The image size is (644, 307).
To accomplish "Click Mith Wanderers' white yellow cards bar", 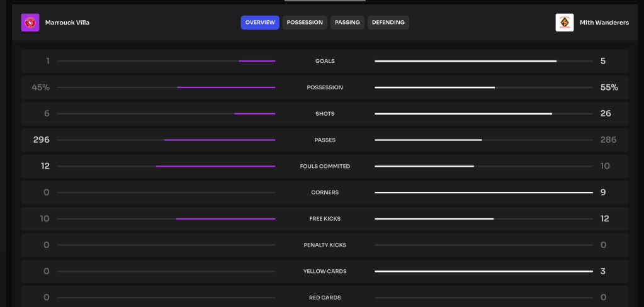I will (x=483, y=271).
